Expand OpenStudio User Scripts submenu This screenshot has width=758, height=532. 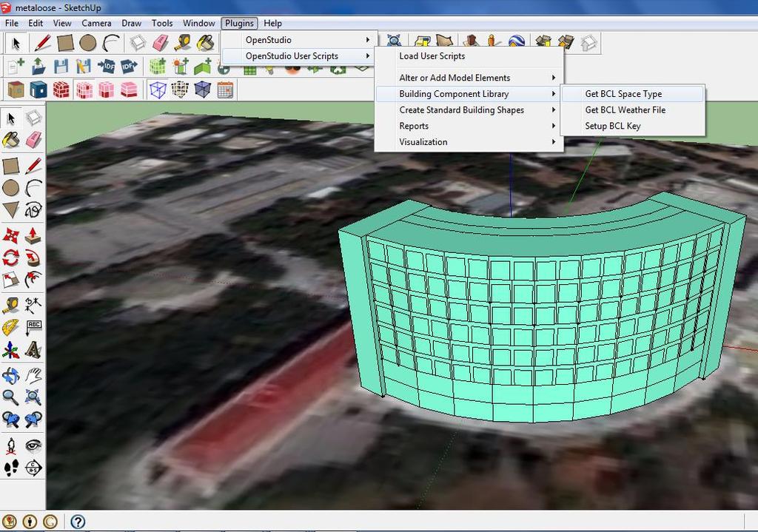(298, 56)
